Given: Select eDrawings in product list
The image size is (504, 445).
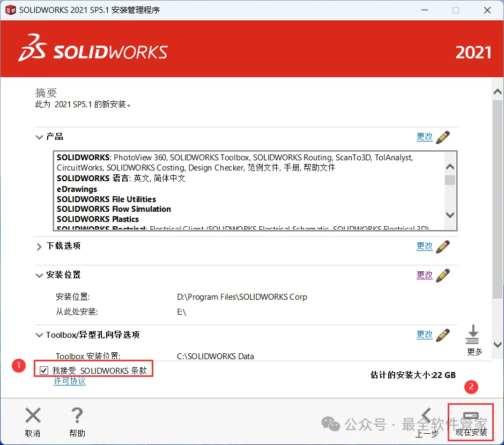Looking at the screenshot, I should [x=77, y=189].
